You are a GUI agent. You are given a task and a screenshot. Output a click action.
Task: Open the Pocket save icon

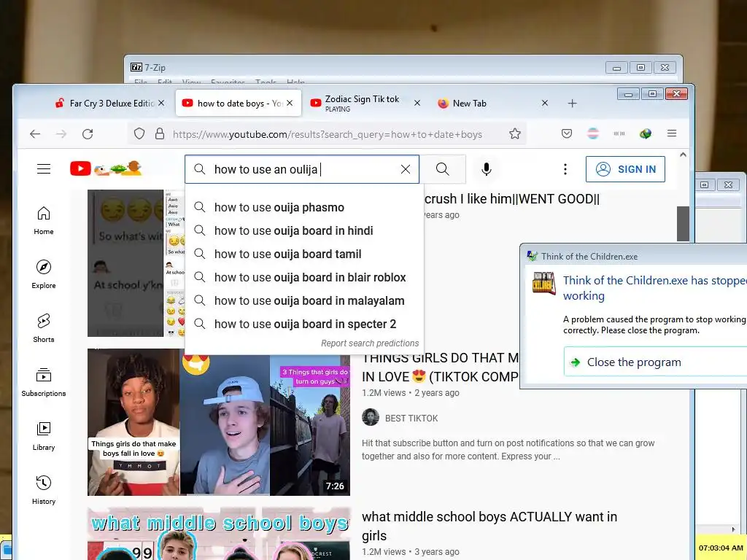[x=566, y=134]
